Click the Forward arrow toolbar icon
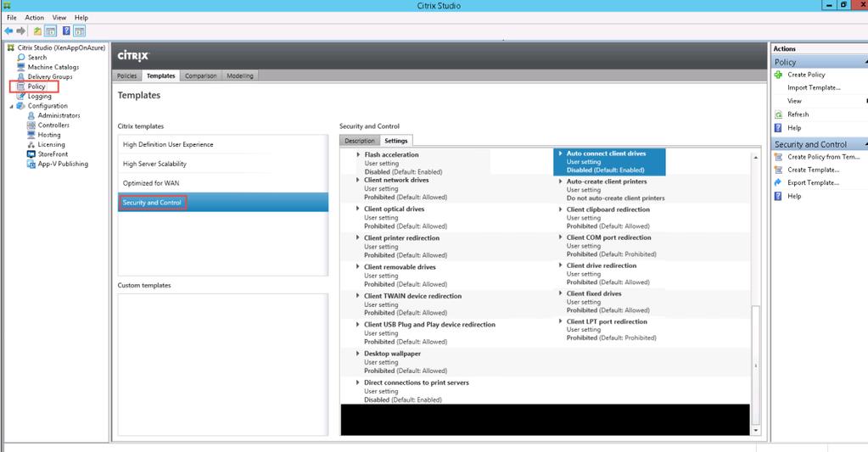Image resolution: width=868 pixels, height=452 pixels. pos(21,31)
